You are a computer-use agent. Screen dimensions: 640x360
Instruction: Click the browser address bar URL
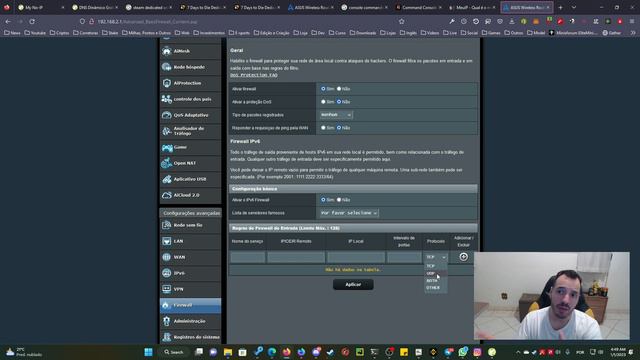click(x=147, y=21)
